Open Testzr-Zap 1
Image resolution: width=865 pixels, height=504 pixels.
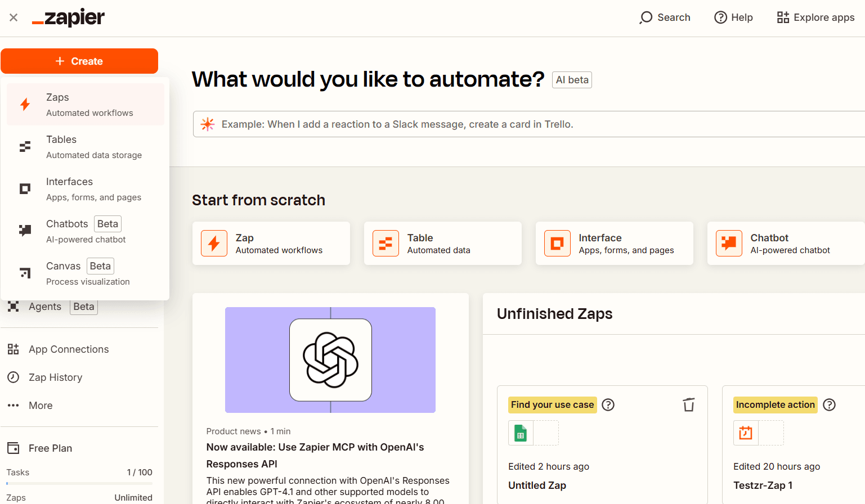[763, 485]
